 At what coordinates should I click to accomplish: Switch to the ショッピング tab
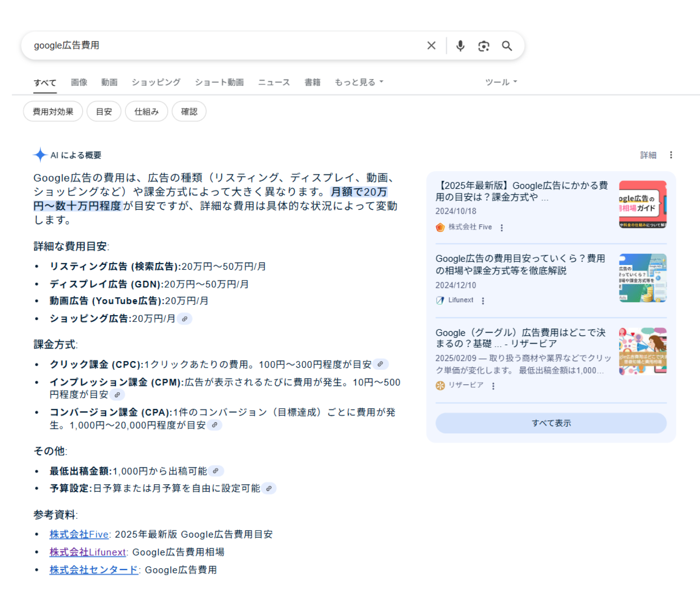point(156,82)
